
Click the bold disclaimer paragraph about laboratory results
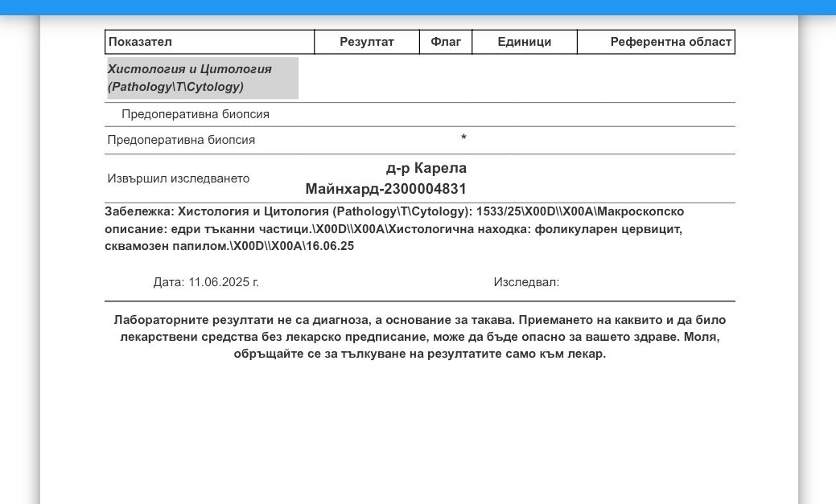419,337
